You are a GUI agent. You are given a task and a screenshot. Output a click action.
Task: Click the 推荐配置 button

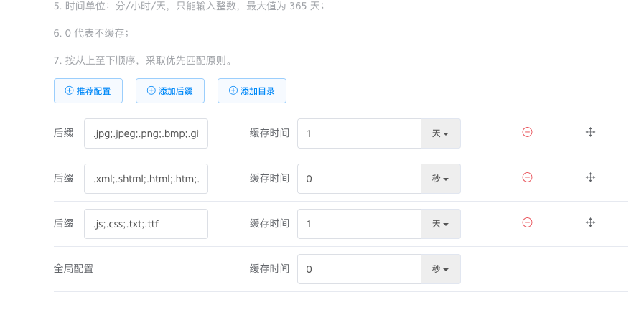click(x=88, y=91)
